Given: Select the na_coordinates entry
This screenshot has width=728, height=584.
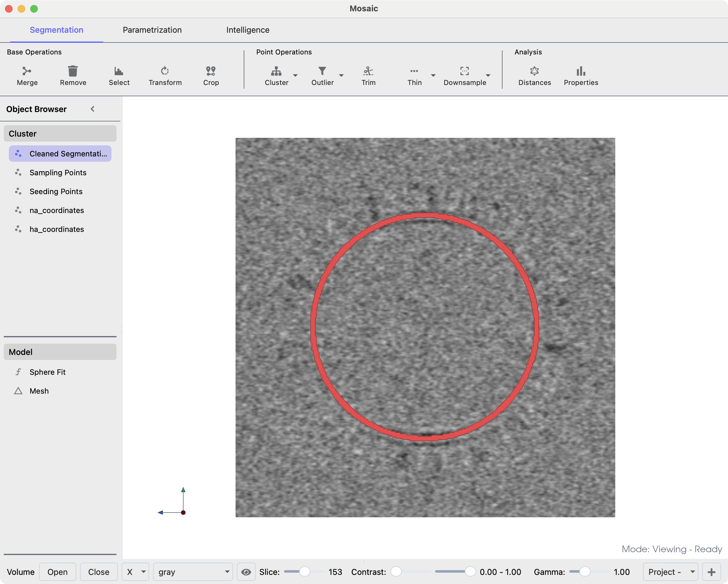Looking at the screenshot, I should point(60,210).
